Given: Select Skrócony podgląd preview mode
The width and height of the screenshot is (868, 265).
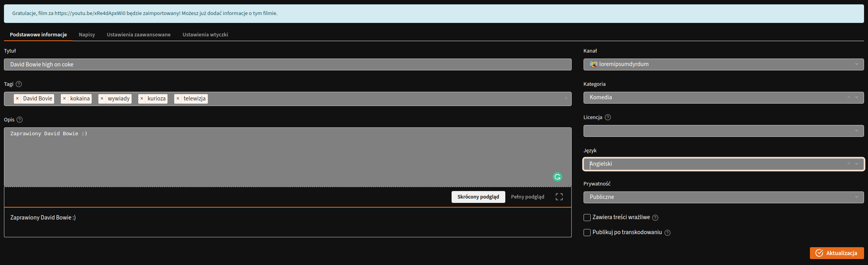Looking at the screenshot, I should [478, 197].
